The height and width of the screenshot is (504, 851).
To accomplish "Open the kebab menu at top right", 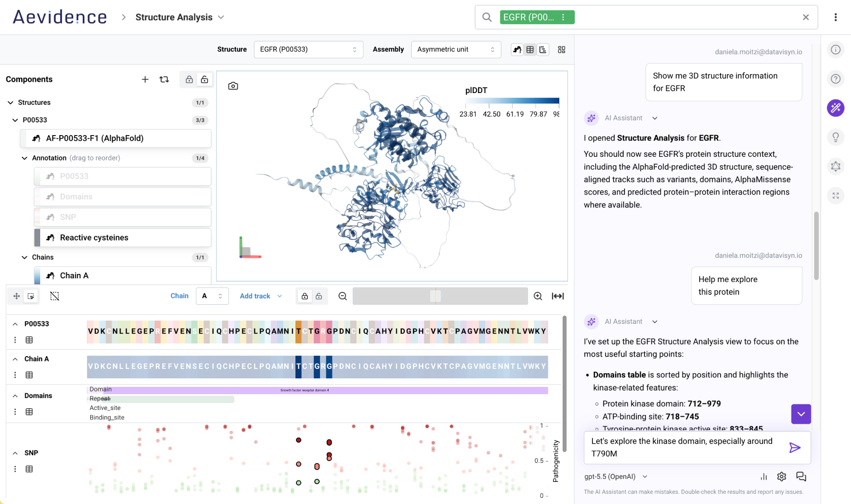I will pos(835,17).
